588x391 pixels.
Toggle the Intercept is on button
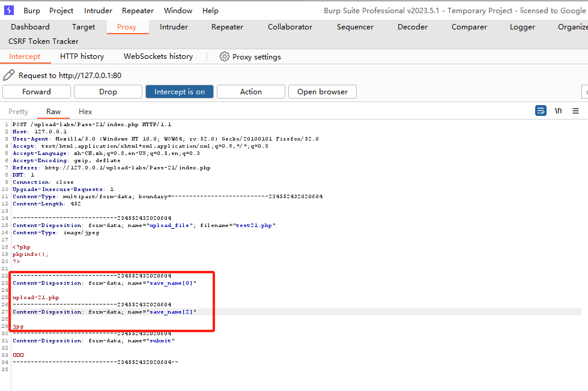point(180,91)
